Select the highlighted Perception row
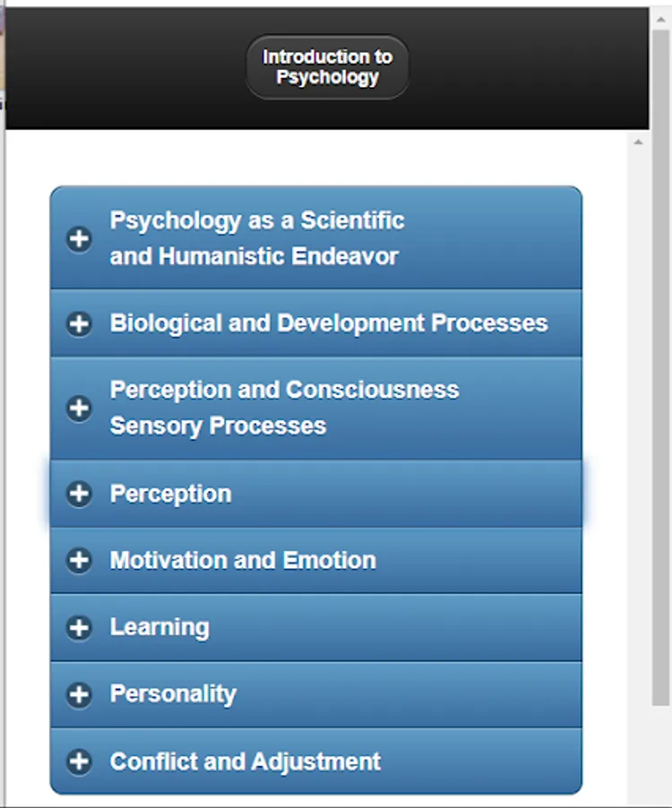 316,494
